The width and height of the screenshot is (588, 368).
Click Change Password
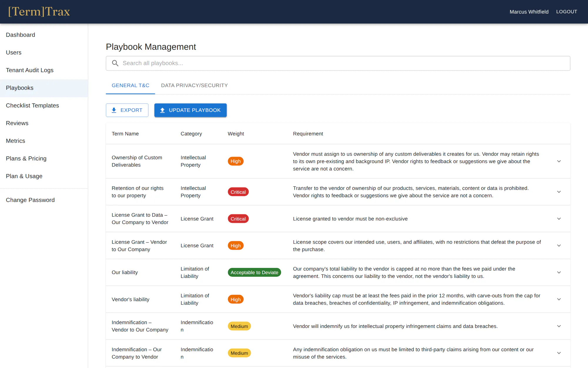coord(44,200)
